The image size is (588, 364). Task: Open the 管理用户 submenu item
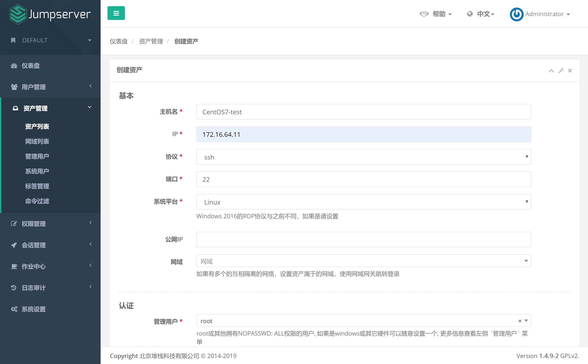[37, 156]
